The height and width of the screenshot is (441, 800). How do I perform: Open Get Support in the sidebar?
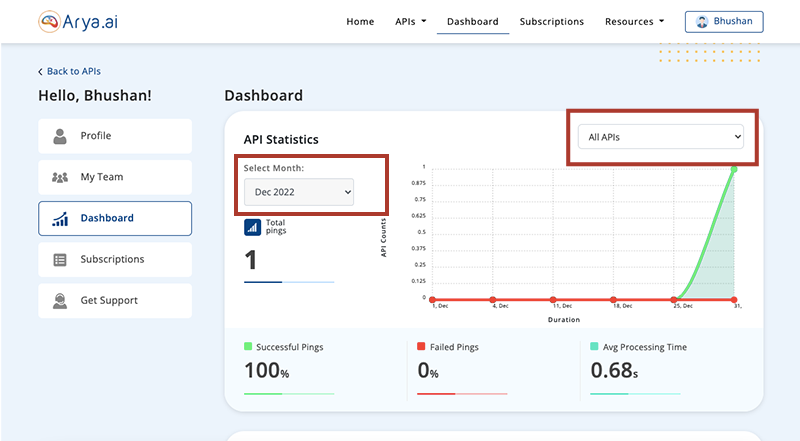(115, 301)
